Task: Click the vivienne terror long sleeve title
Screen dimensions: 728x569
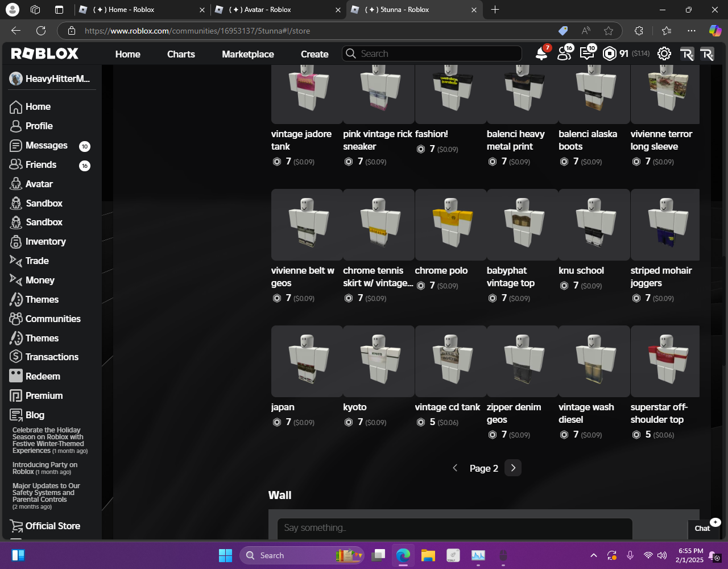Action: tap(661, 140)
